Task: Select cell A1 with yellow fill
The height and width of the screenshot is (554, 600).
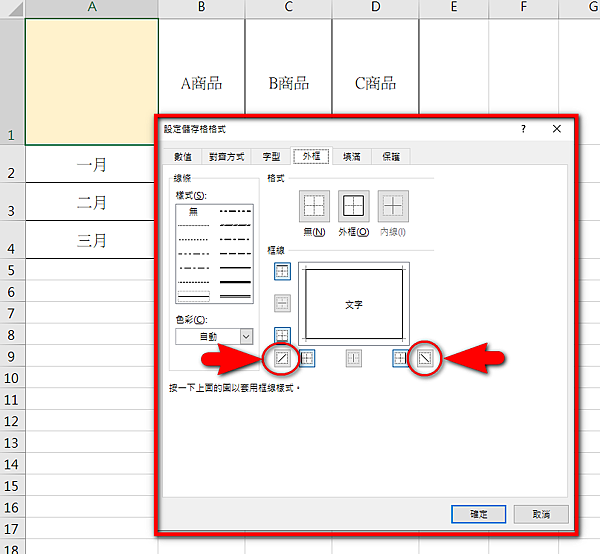Action: pyautogui.click(x=92, y=82)
